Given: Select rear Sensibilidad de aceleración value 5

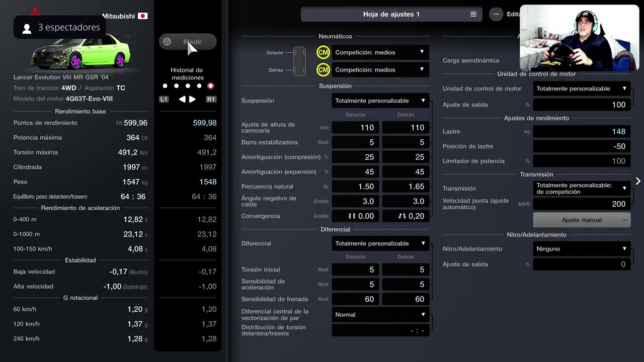Looking at the screenshot, I should (406, 285).
